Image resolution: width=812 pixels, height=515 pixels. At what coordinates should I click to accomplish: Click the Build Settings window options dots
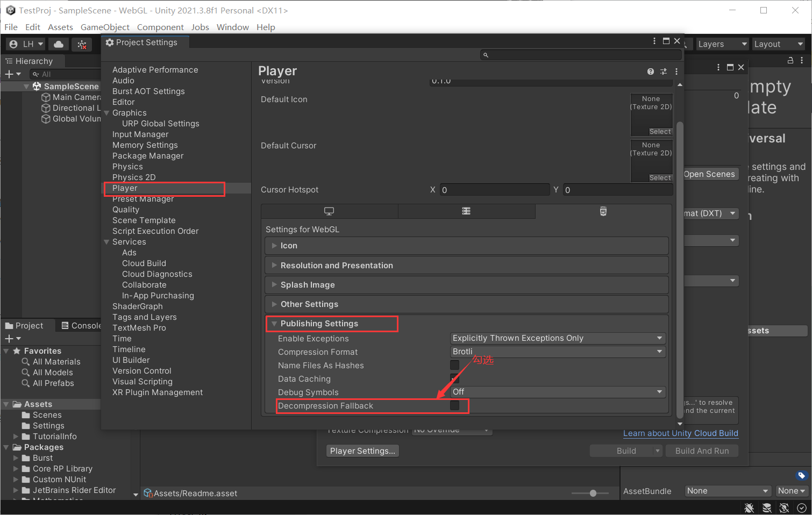718,67
